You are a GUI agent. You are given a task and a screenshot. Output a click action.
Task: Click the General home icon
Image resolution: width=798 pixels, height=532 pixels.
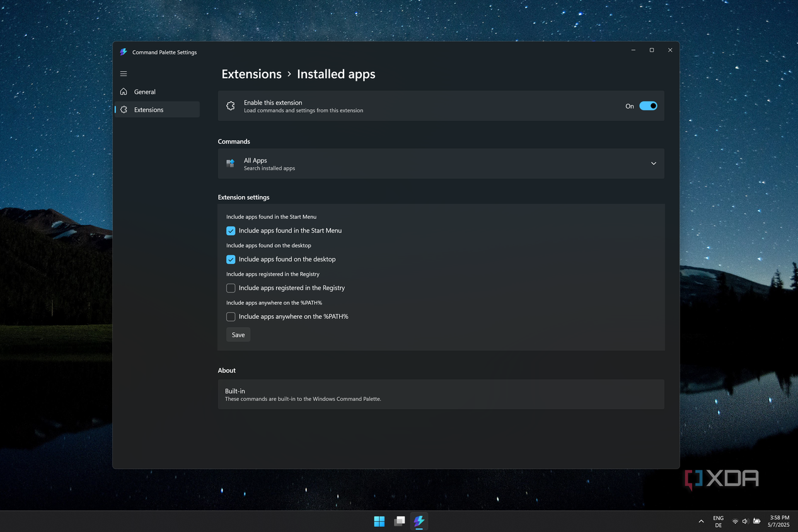coord(124,91)
